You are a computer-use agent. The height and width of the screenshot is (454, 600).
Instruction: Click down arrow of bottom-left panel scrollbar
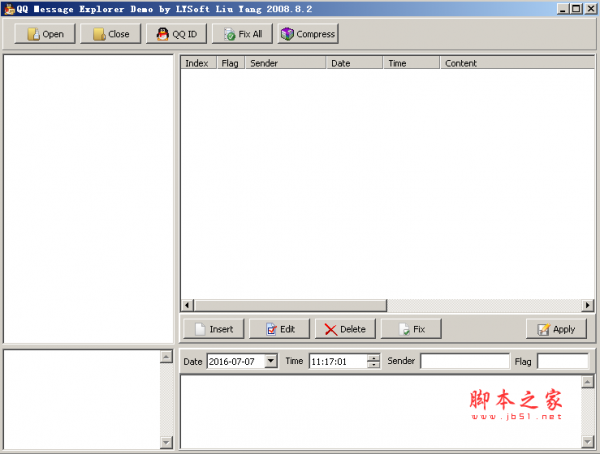(166, 442)
